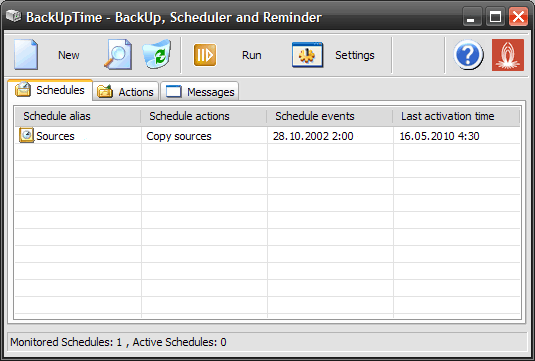Open the magnifier document preview icon

click(x=118, y=55)
